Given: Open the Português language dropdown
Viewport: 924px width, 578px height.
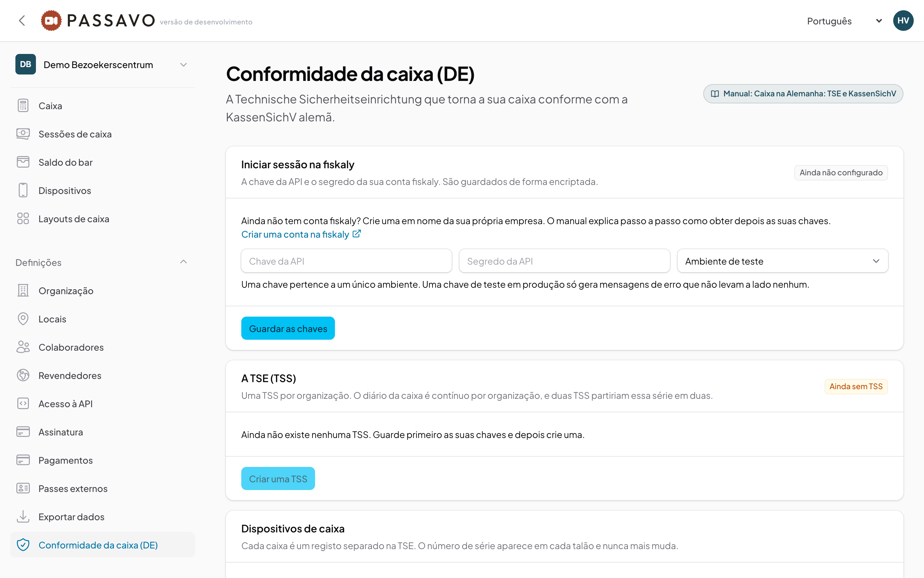Looking at the screenshot, I should pos(844,21).
